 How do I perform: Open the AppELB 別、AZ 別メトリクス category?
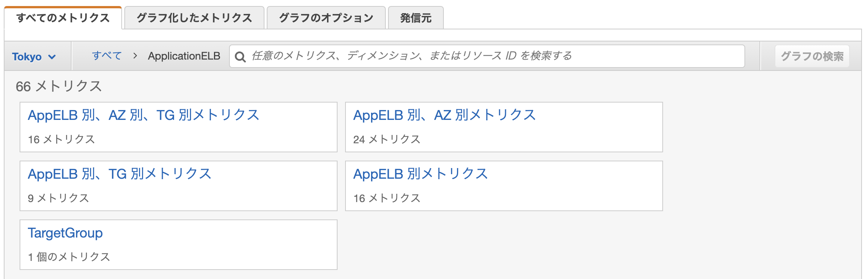point(445,115)
